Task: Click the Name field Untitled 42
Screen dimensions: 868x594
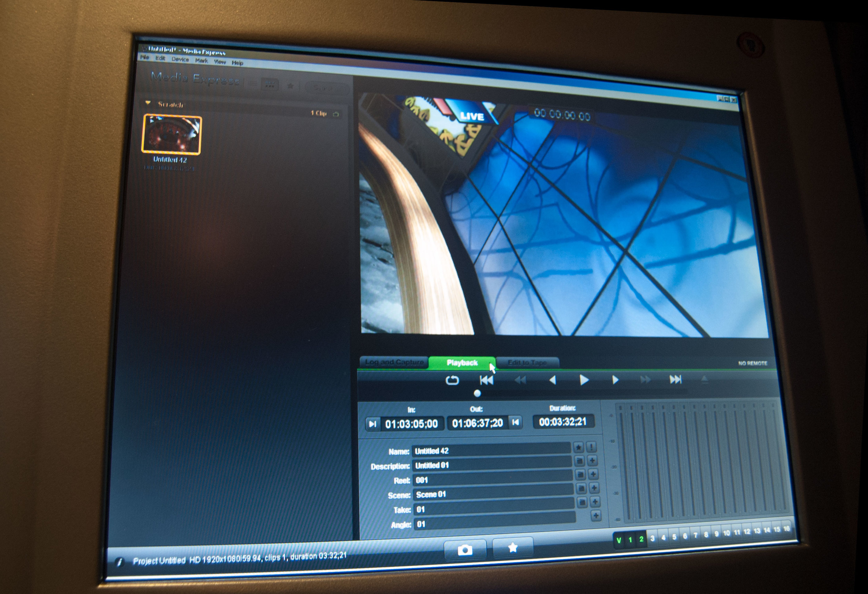Action: tap(491, 450)
